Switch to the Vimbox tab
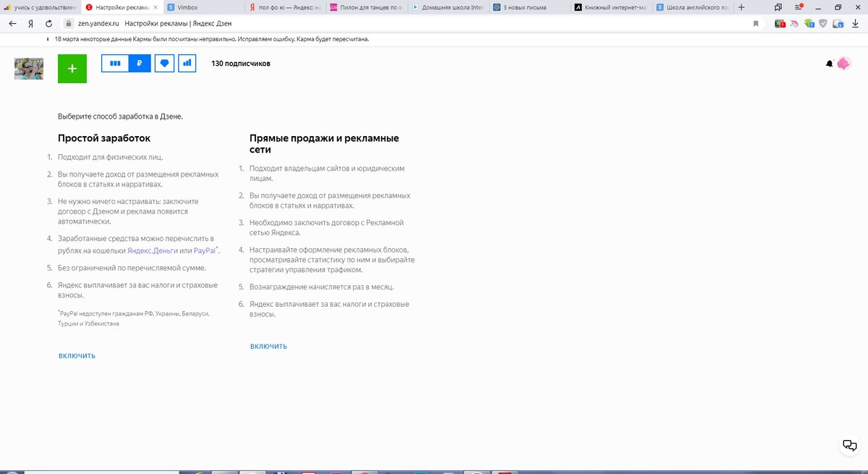The width and height of the screenshot is (868, 474). point(203,7)
